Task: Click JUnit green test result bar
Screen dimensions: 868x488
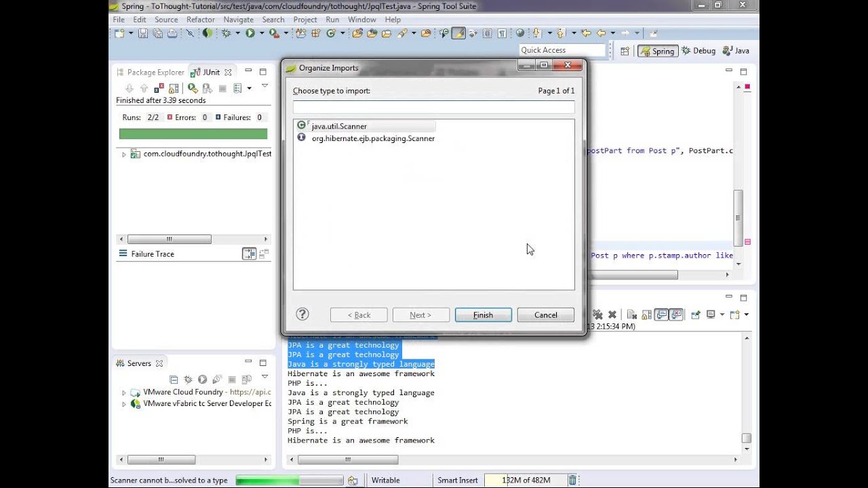Action: pyautogui.click(x=193, y=134)
